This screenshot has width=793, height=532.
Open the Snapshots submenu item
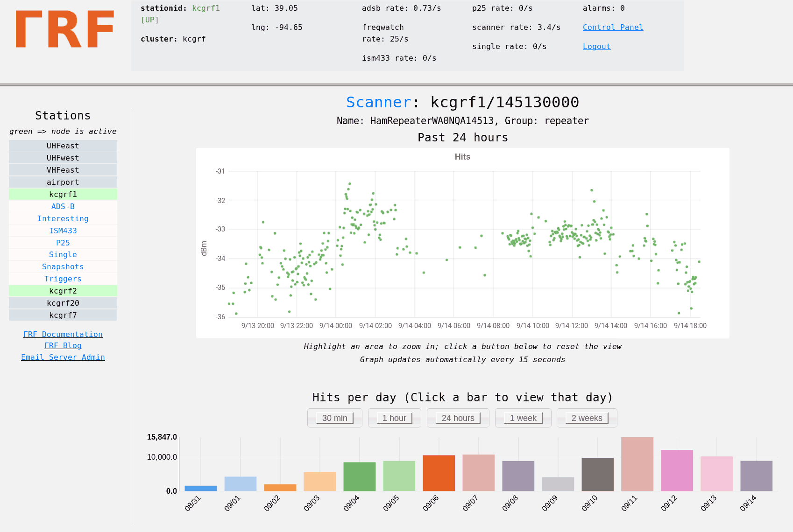click(x=63, y=266)
